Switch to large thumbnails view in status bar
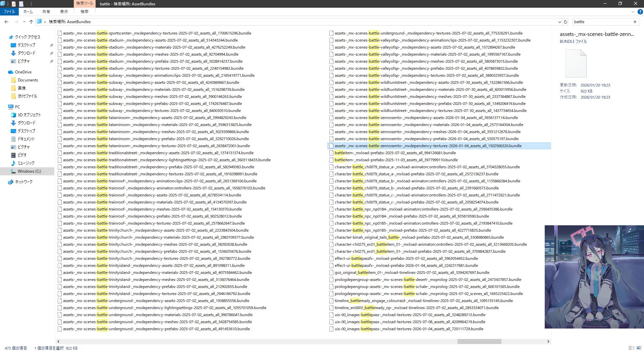 [639, 348]
